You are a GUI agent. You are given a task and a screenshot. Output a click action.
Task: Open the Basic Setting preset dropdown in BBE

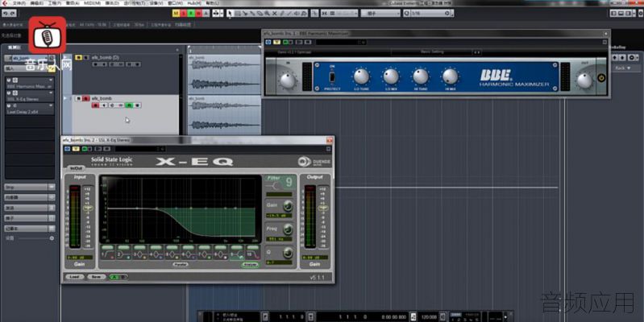point(432,52)
